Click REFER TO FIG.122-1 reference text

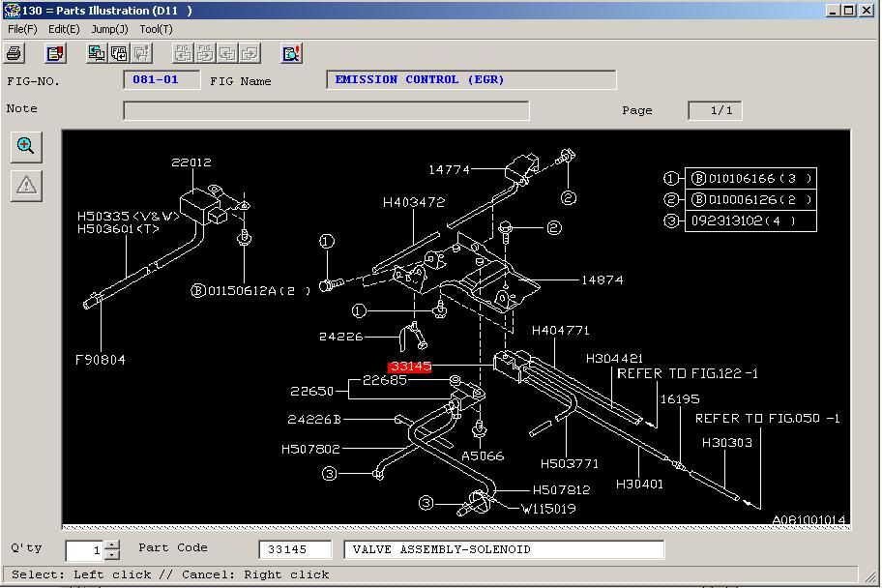tap(688, 373)
